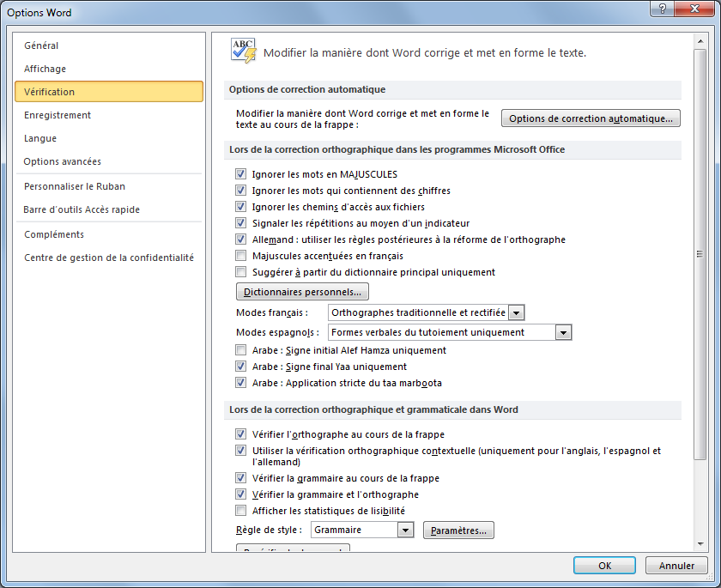The height and width of the screenshot is (588, 721).
Task: Enable Afficher les statistiques de lisibilité
Action: click(x=240, y=510)
